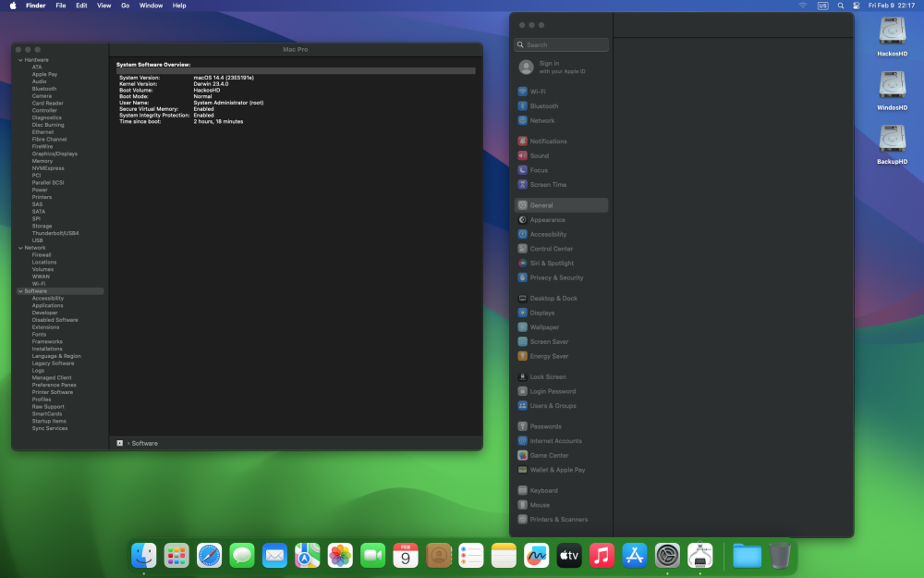The image size is (924, 578).
Task: Open Launchpad from the Dock
Action: [176, 555]
